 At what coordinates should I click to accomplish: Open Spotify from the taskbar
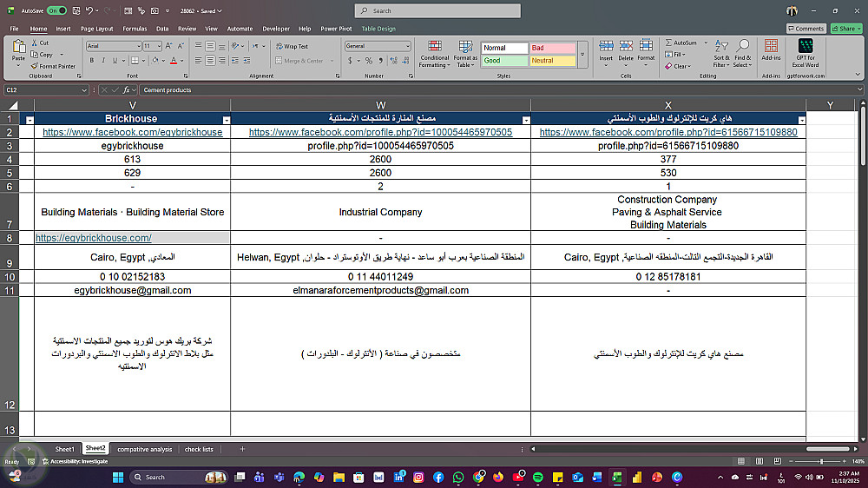(x=537, y=477)
